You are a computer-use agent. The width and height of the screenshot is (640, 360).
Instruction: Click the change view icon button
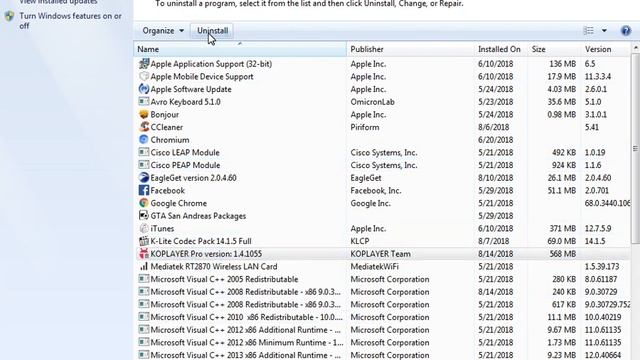[x=589, y=31]
